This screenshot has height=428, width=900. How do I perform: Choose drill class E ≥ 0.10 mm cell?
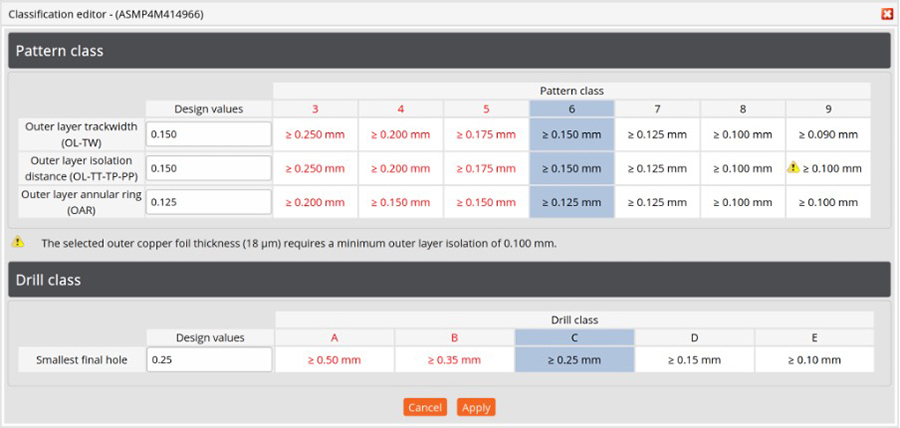coord(813,359)
